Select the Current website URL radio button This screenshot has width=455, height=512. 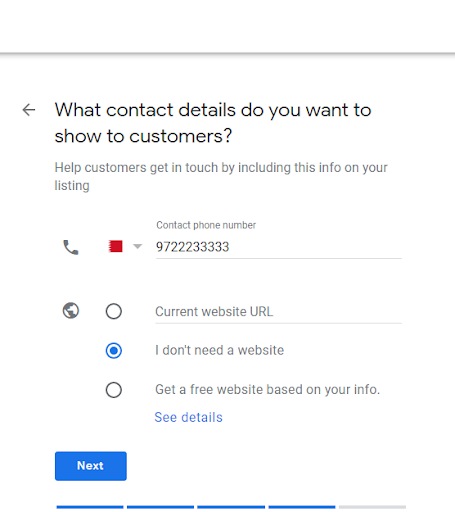(114, 311)
